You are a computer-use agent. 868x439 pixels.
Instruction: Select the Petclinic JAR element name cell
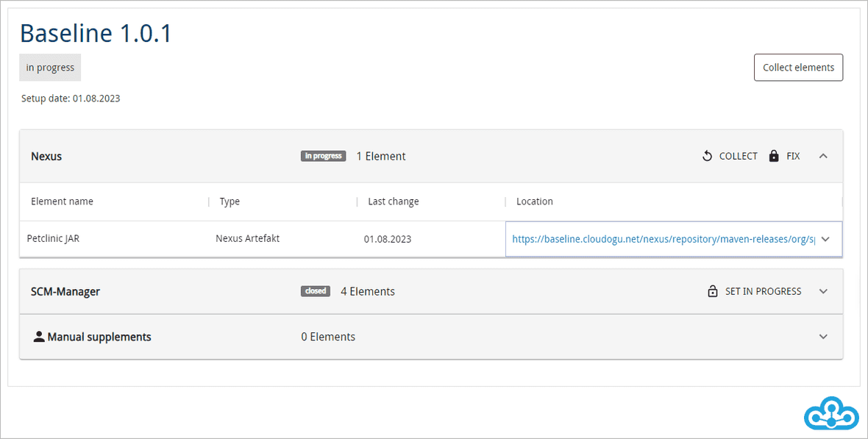53,239
